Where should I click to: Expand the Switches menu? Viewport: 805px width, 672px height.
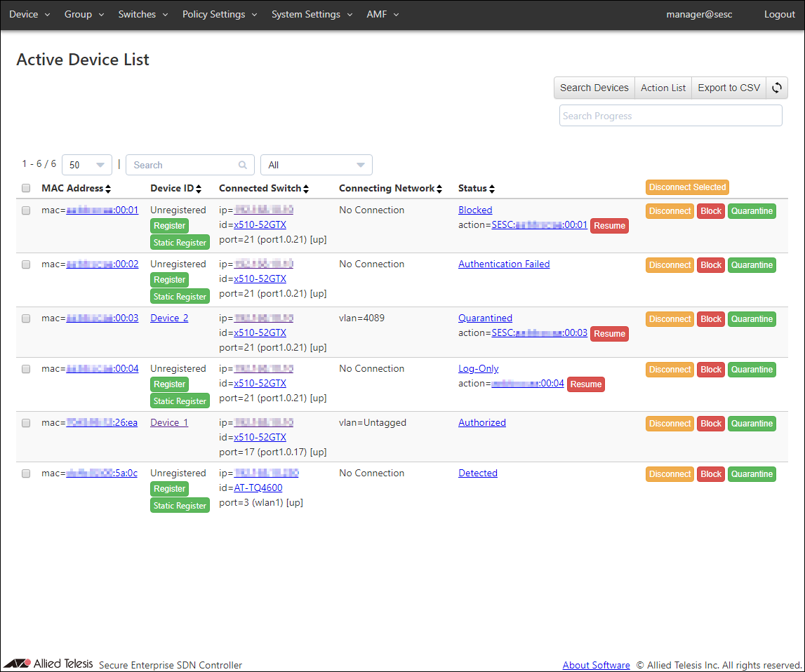[x=142, y=14]
